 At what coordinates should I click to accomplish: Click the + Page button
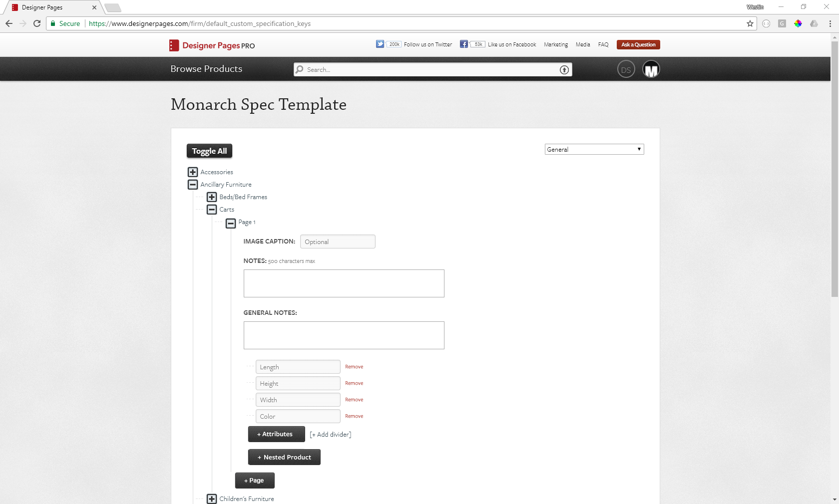point(255,481)
